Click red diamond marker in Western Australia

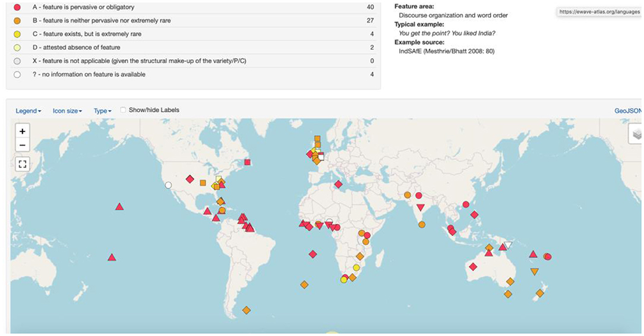(x=473, y=266)
